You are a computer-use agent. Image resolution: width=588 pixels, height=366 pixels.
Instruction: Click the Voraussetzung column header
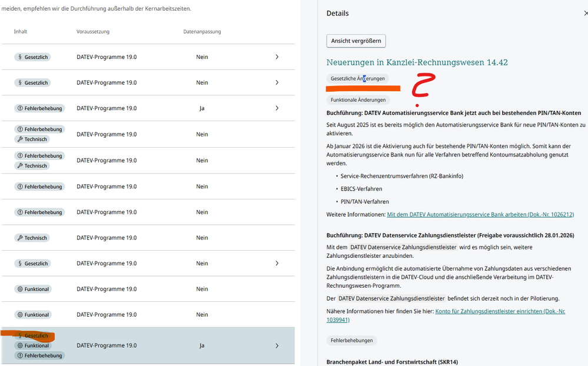(93, 32)
